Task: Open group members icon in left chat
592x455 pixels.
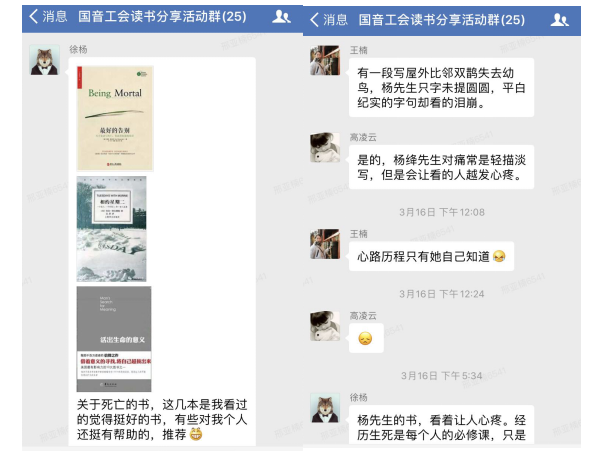Action: click(281, 17)
